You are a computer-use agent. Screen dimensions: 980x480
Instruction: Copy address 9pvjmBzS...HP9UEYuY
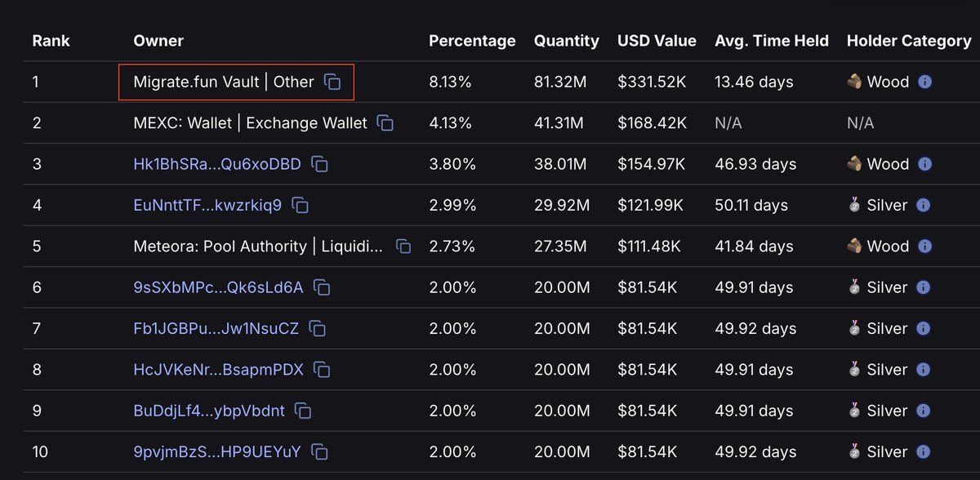pos(320,451)
